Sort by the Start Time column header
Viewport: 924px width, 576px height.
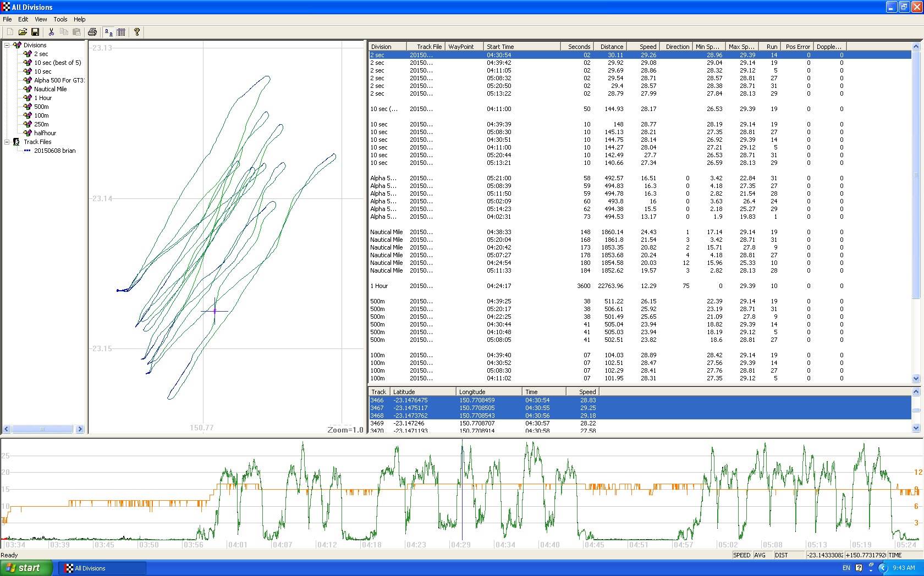point(521,47)
